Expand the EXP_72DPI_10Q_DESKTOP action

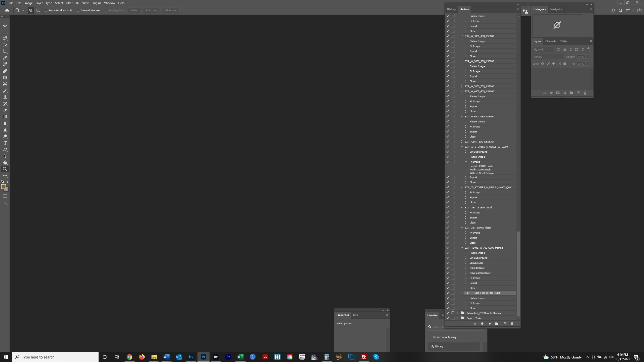pos(462,142)
